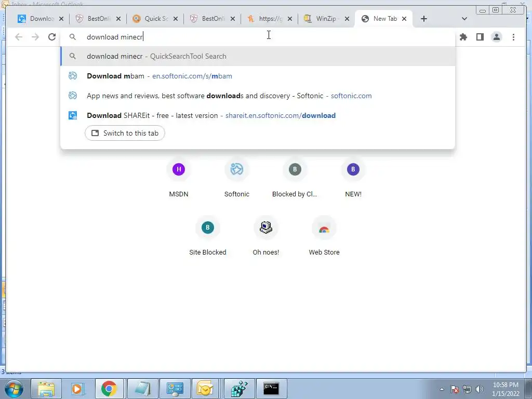Open the Extensions puzzle icon
This screenshot has width=532, height=399.
pos(463,37)
